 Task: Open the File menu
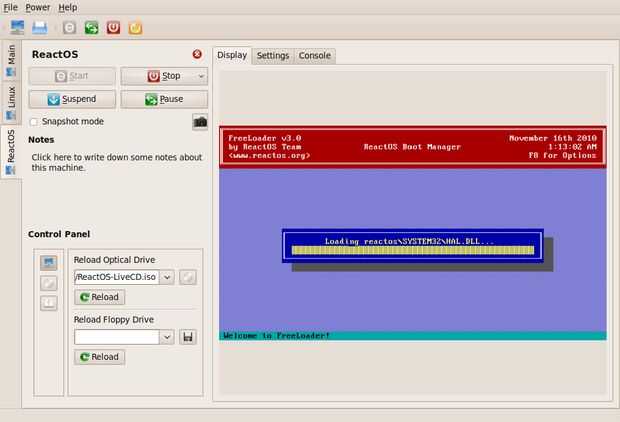[10, 8]
